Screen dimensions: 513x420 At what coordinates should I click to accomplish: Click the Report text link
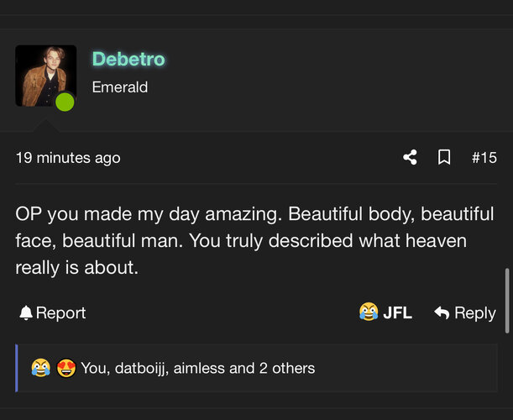[60, 313]
